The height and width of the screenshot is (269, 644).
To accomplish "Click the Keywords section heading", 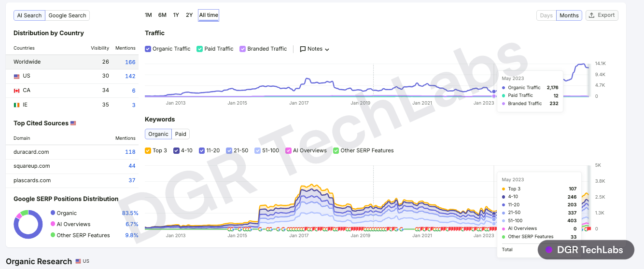I will click(160, 120).
